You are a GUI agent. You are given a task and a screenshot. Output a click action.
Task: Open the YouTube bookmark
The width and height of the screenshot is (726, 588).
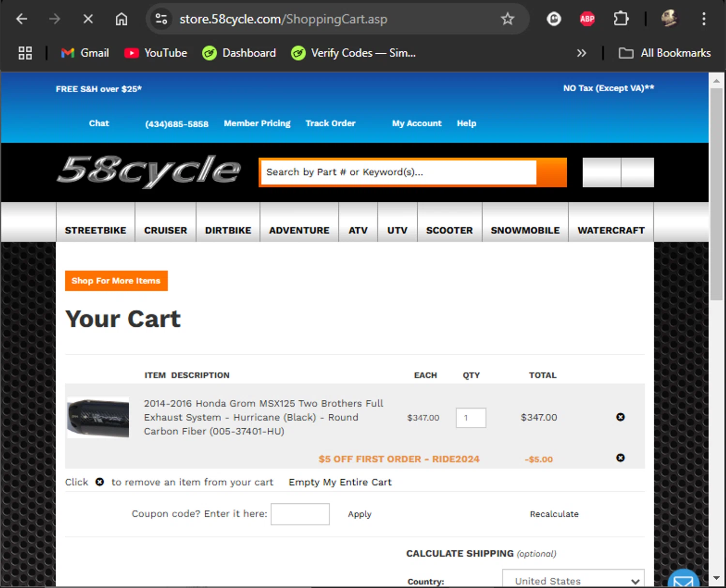[156, 53]
